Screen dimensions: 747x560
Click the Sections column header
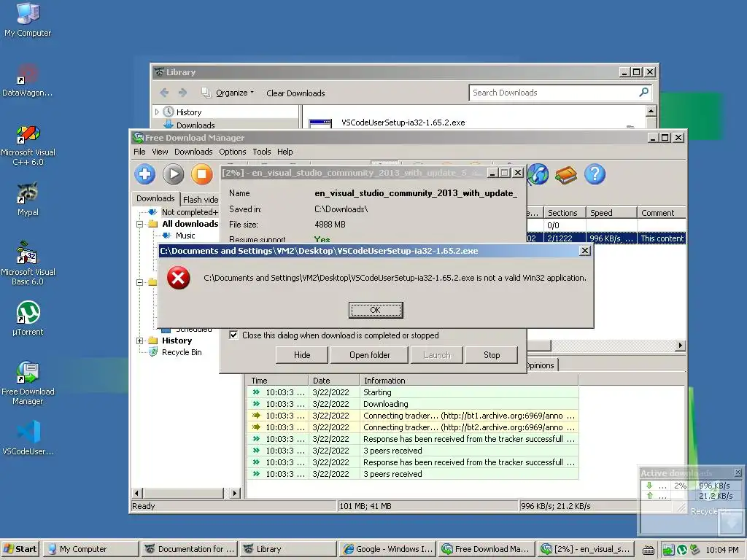click(x=565, y=213)
